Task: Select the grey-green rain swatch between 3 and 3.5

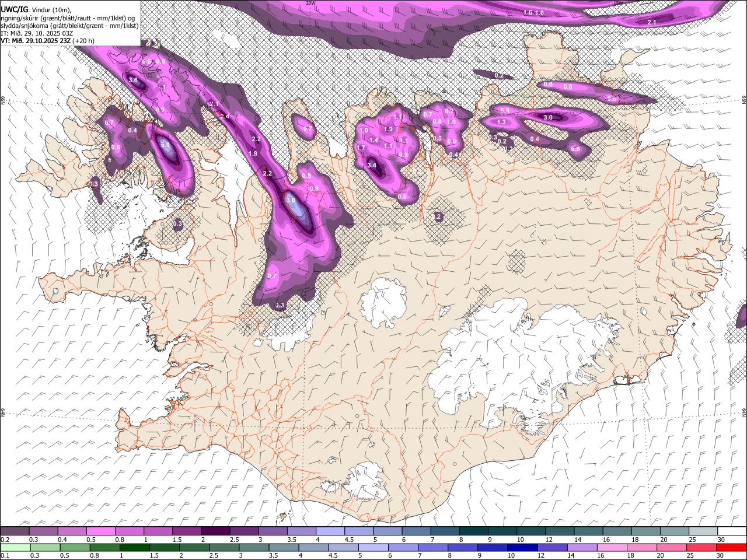Action: 253,548
